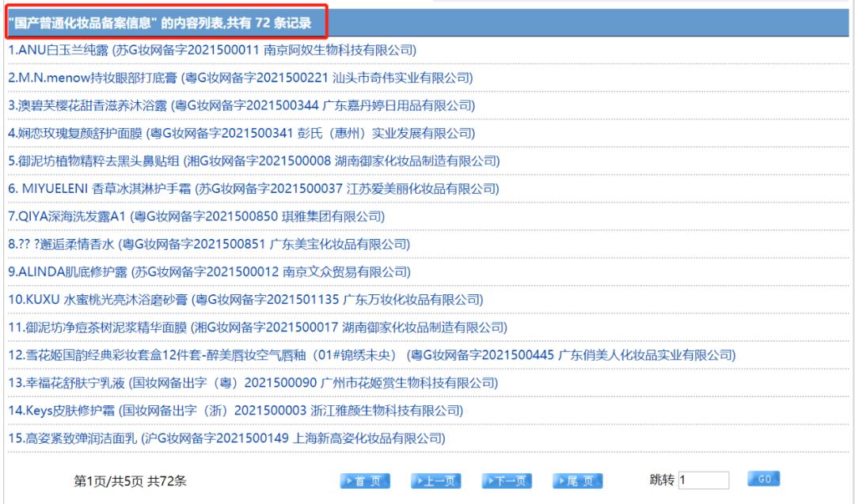Click the GO jump button
Screen dimensions: 855x504
point(763,479)
